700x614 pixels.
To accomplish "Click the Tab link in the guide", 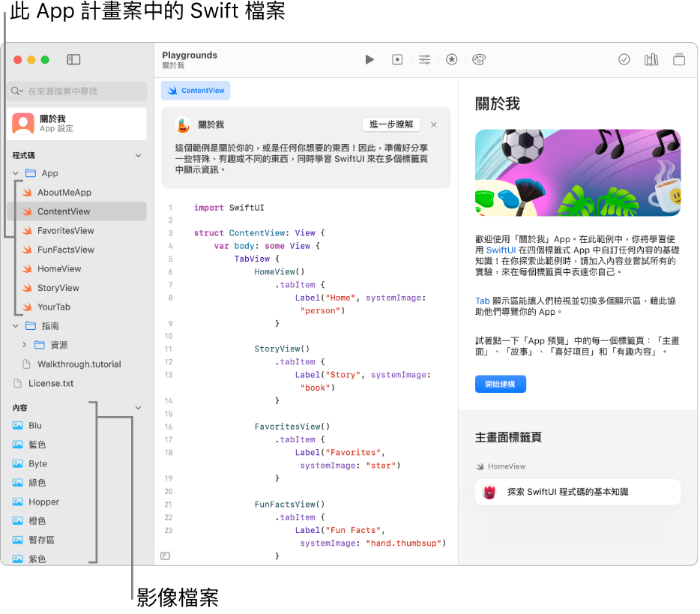I will 482,301.
